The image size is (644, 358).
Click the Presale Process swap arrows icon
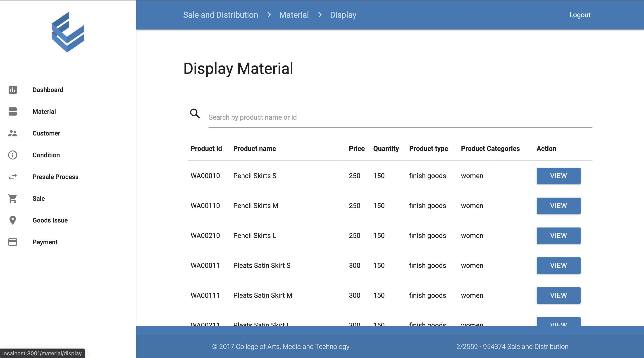(12, 177)
